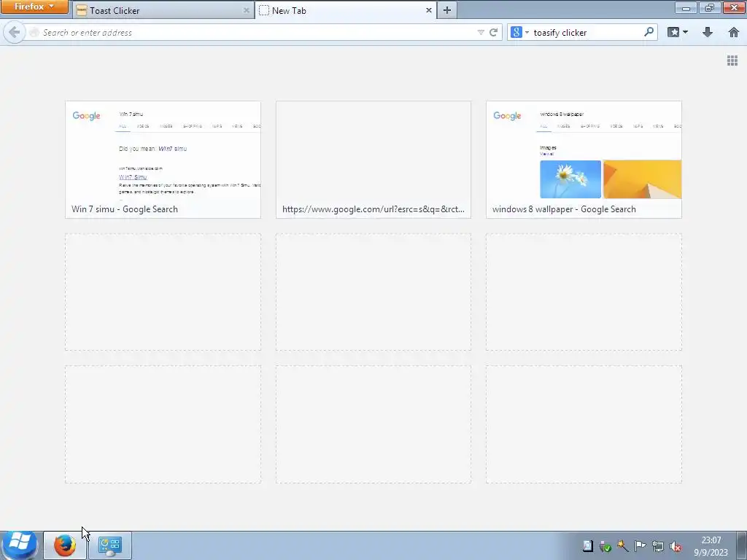Go to the Home page icon

(734, 32)
